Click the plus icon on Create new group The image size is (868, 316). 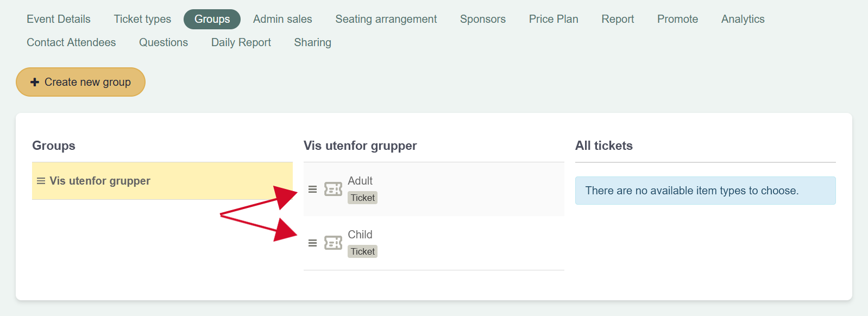pos(35,82)
